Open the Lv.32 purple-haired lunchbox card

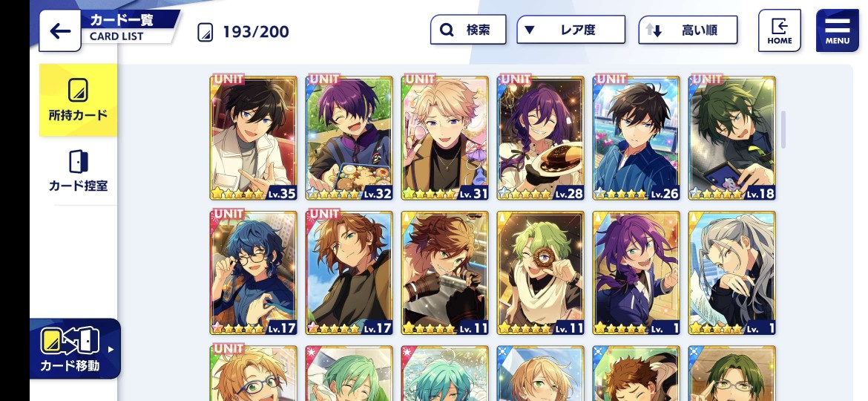point(349,138)
